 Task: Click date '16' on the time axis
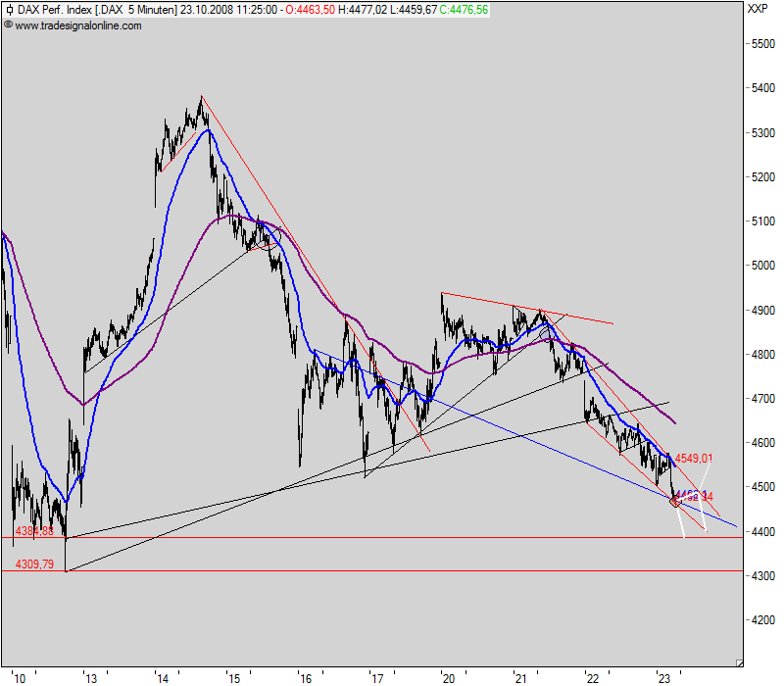(306, 678)
